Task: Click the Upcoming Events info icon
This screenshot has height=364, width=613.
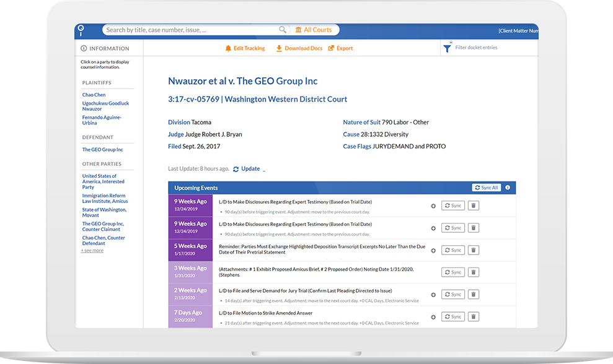Action: (508, 188)
